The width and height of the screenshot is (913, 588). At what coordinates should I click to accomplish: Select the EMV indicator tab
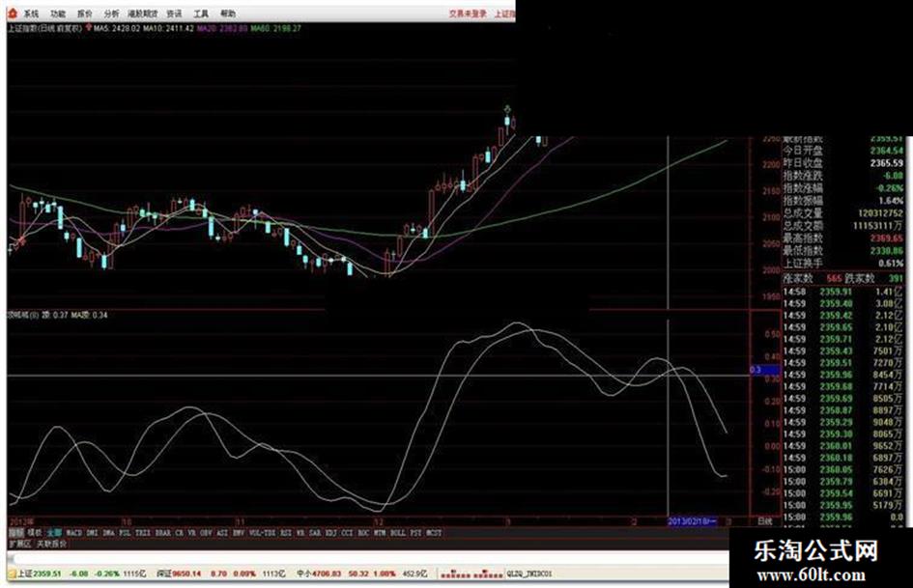[x=239, y=533]
